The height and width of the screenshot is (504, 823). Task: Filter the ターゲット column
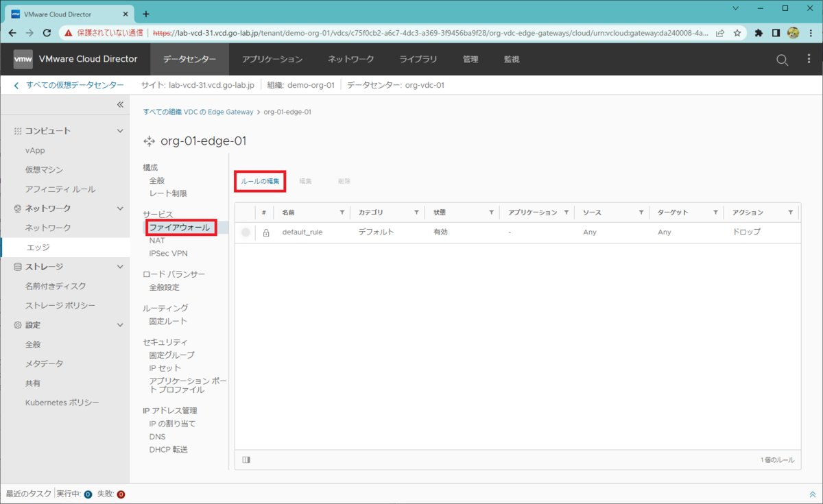pos(715,213)
